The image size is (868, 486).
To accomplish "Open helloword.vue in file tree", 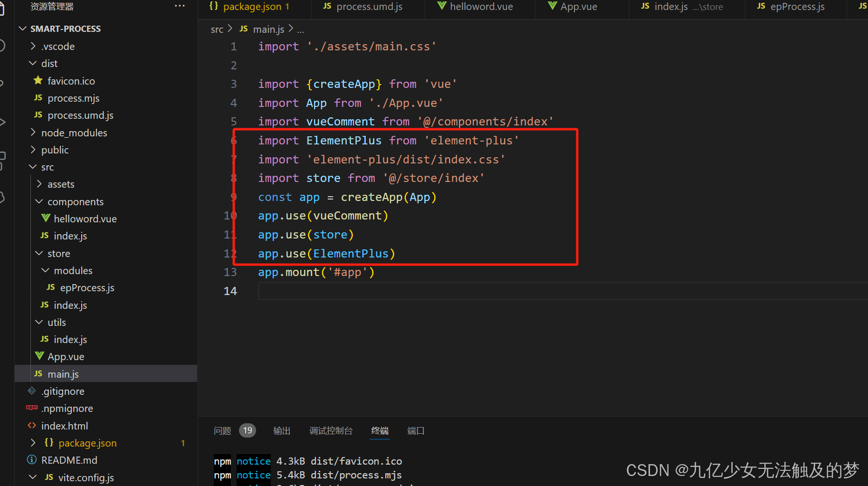I will tap(85, 219).
